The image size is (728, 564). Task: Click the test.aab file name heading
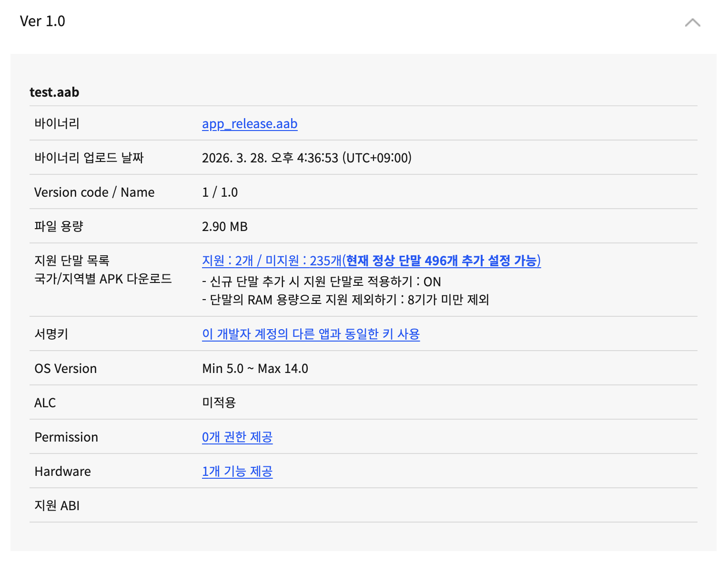pos(54,92)
